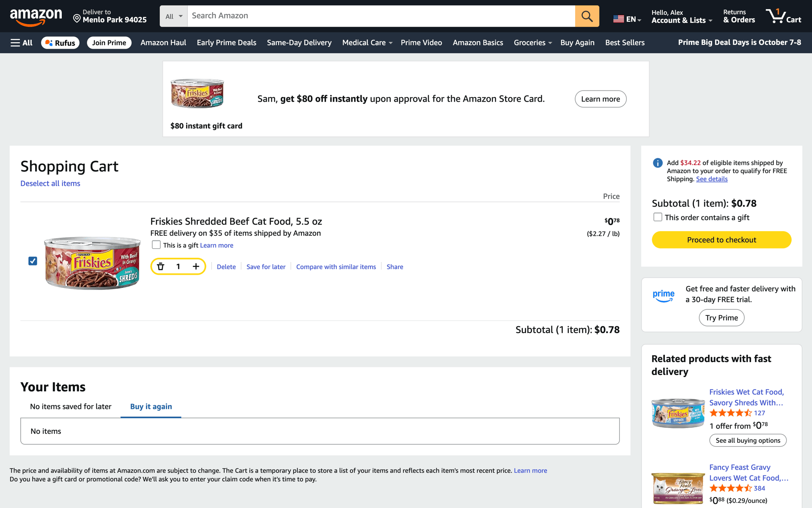Click the location pin Deliver to Menlo Park
812x508 pixels.
point(110,16)
